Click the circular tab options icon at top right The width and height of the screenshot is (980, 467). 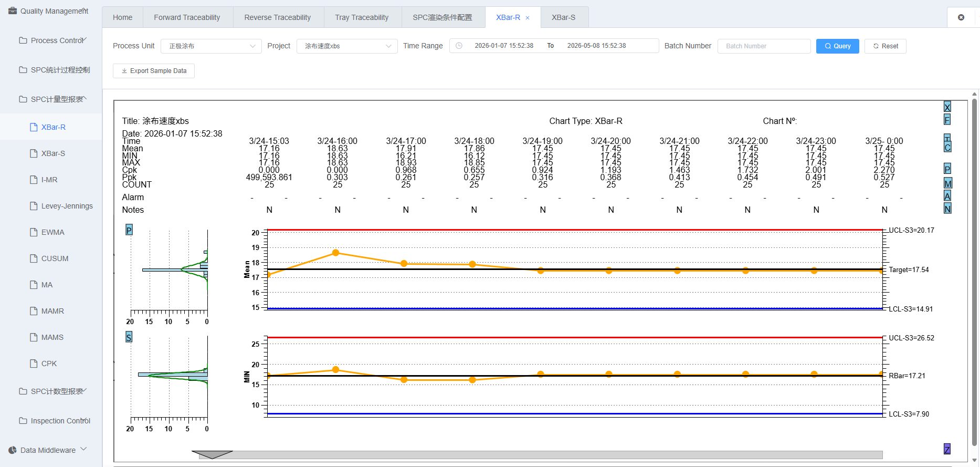coord(961,17)
